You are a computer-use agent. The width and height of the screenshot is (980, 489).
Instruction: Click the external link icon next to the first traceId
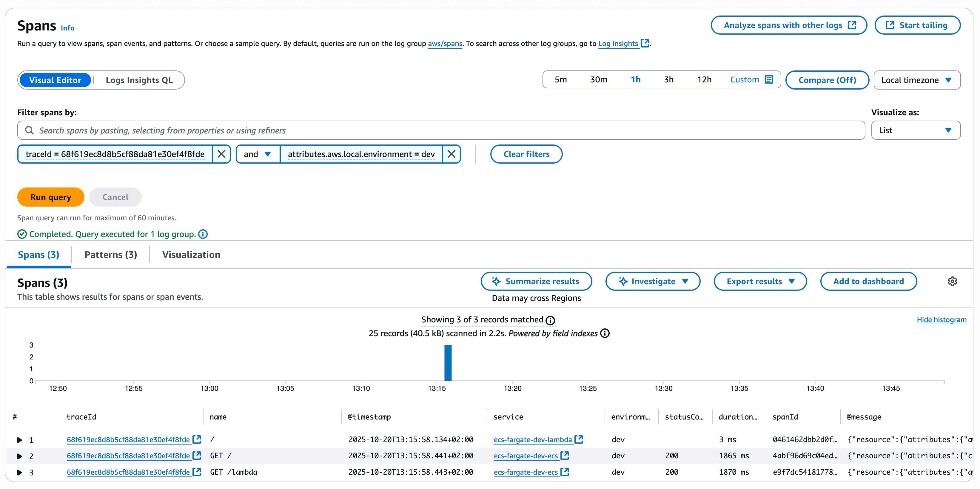(198, 439)
